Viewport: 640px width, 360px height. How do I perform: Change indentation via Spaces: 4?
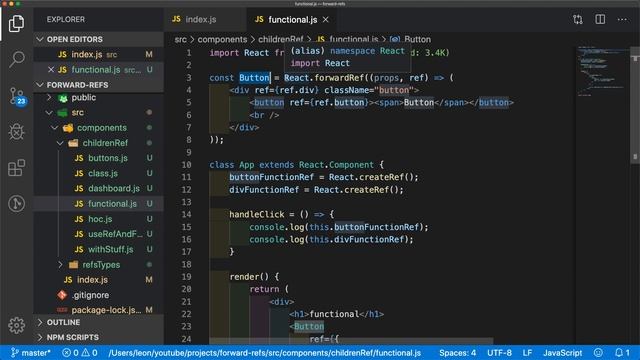458,353
